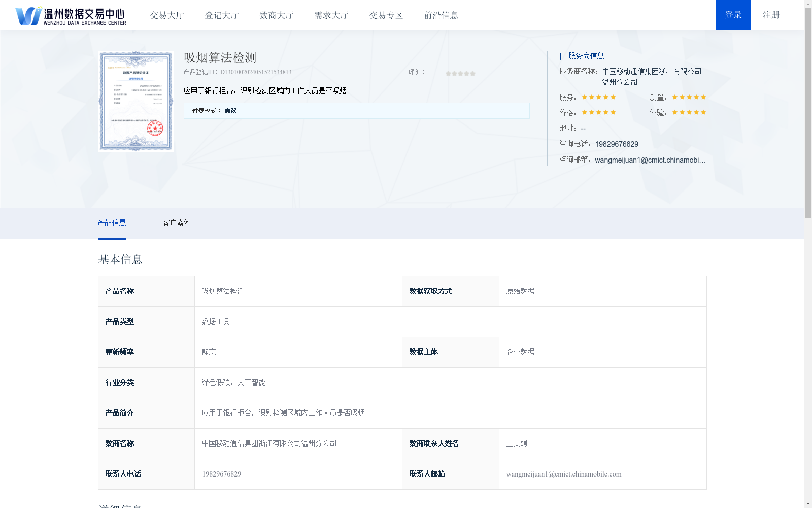Click the 咨询电话 number 19829676829
The image size is (812, 508).
point(617,144)
